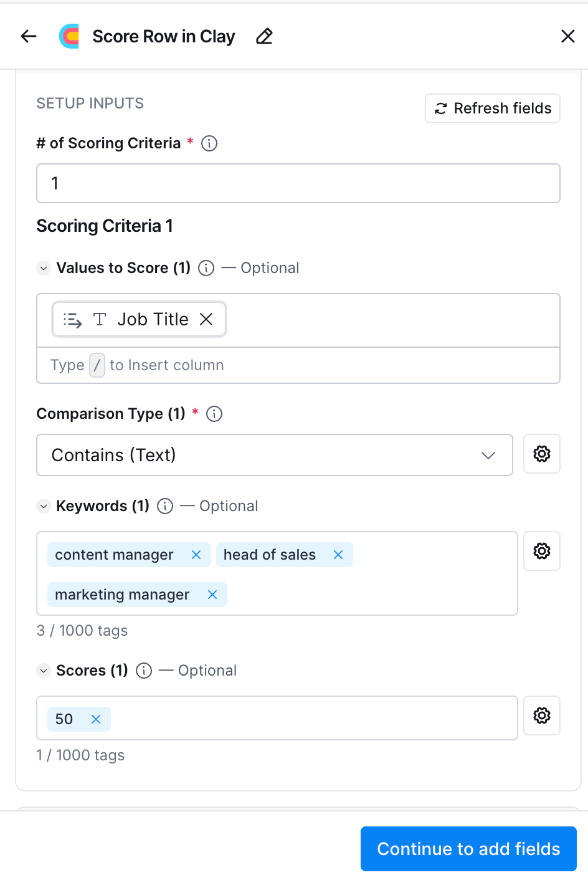Image resolution: width=588 pixels, height=880 pixels.
Task: Delete the "marketing manager" keyword tag
Action: pyautogui.click(x=212, y=595)
